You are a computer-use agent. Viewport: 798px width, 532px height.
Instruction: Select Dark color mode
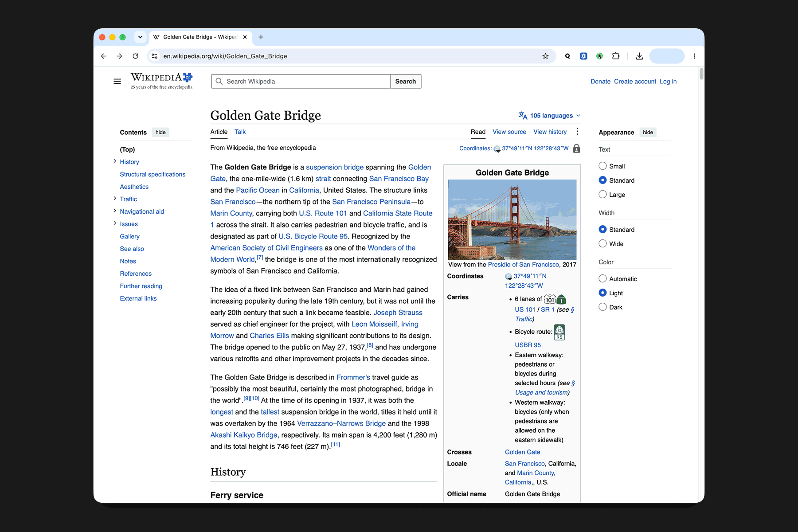602,307
